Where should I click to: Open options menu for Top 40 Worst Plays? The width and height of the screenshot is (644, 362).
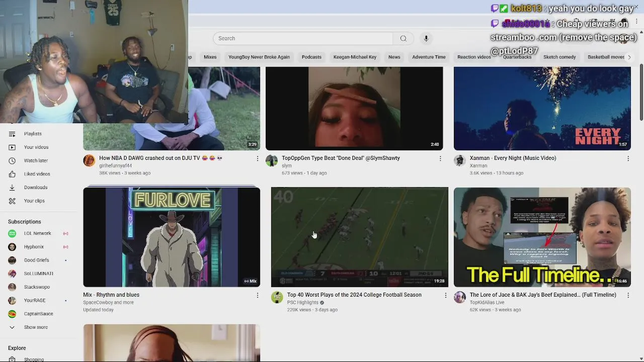(x=445, y=295)
